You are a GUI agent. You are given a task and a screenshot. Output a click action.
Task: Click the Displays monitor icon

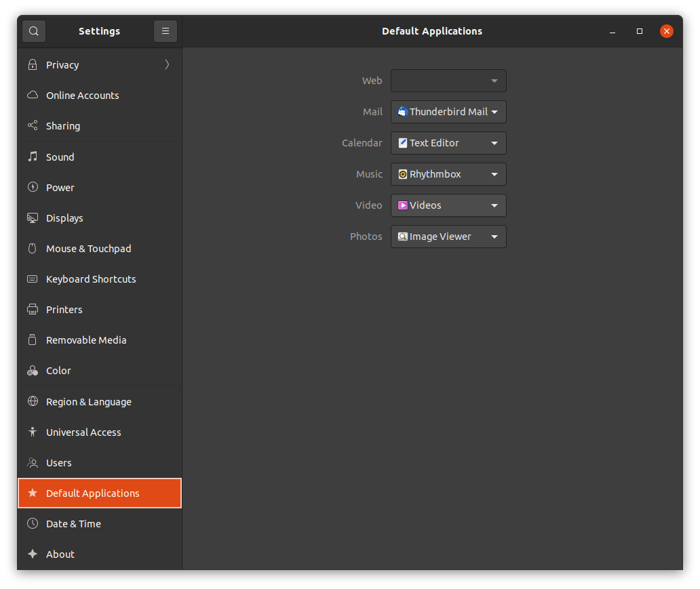[x=33, y=218]
